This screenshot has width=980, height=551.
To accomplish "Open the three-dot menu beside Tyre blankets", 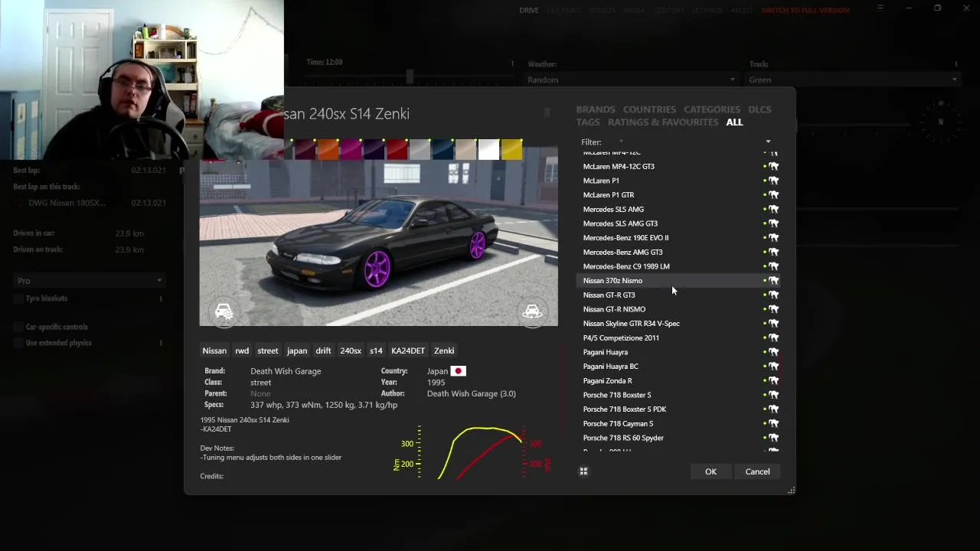I will pyautogui.click(x=161, y=298).
